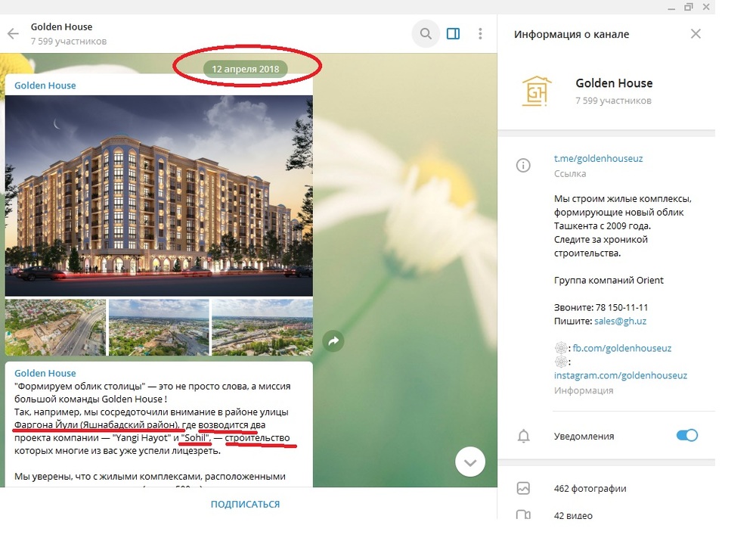The width and height of the screenshot is (756, 544).
Task: Click the bell notifications icon
Action: click(x=524, y=436)
